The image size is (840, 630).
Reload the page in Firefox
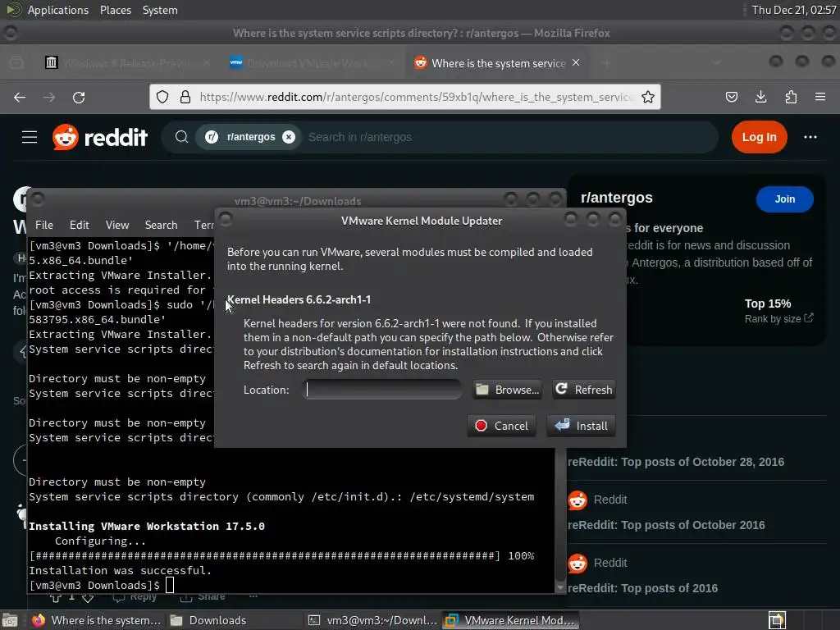click(x=79, y=97)
